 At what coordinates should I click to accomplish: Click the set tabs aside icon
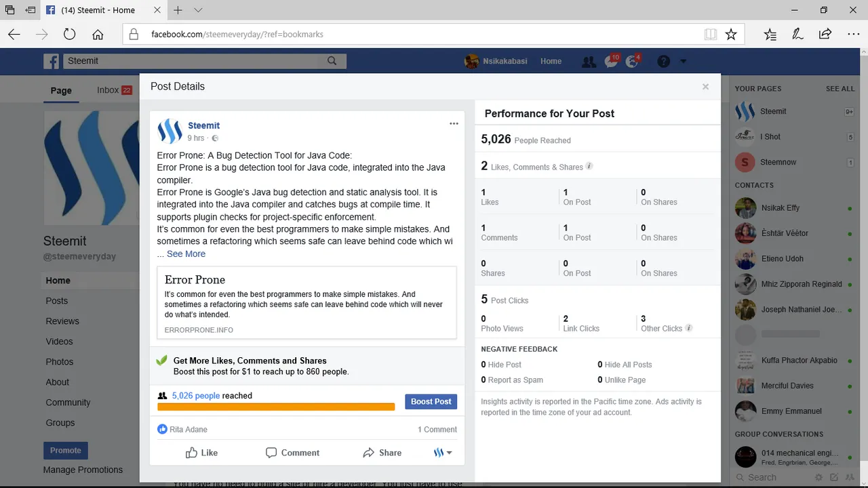[31, 10]
